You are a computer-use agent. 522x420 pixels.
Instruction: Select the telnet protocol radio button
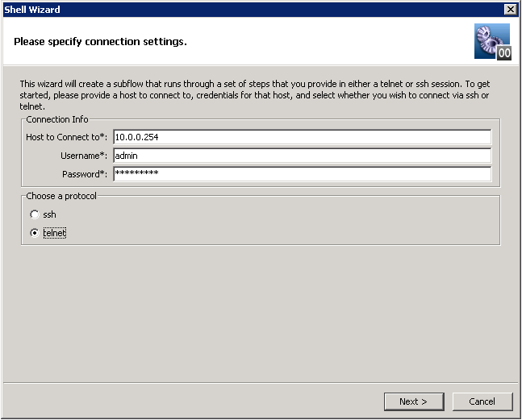pos(34,233)
